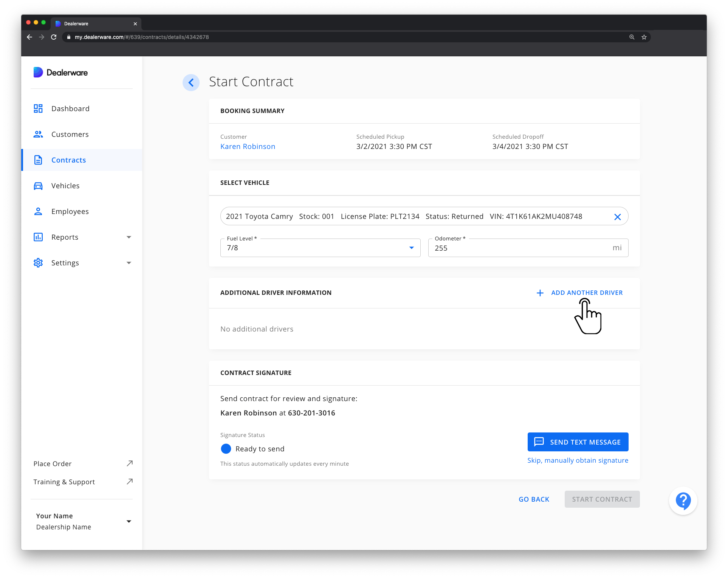Click the Odometer input field
The image size is (728, 578).
(528, 248)
